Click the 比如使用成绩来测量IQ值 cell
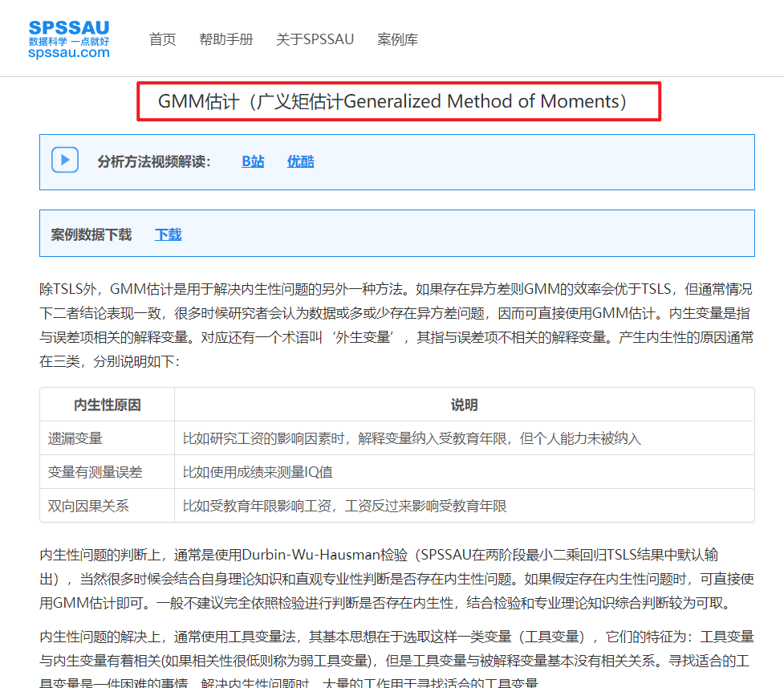Screen dimensions: 784x688 click(464, 472)
